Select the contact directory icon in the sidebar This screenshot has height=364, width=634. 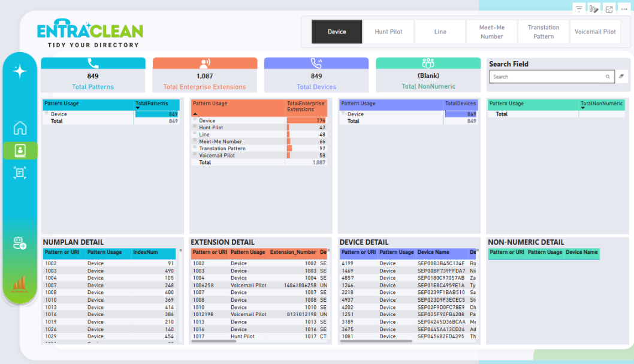pos(20,150)
